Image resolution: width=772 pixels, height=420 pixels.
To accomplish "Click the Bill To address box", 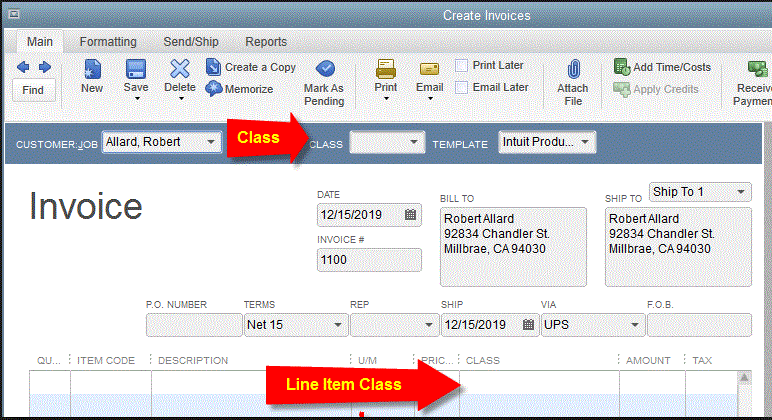I will point(513,247).
